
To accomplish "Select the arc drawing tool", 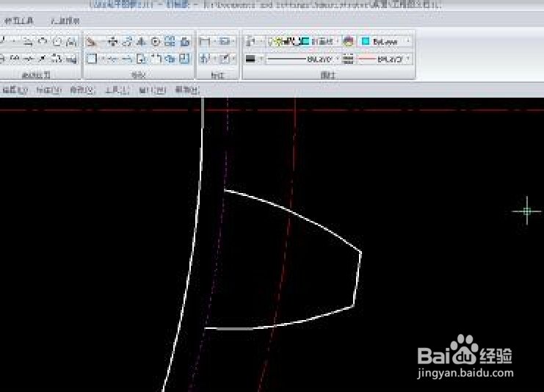I will point(43,42).
